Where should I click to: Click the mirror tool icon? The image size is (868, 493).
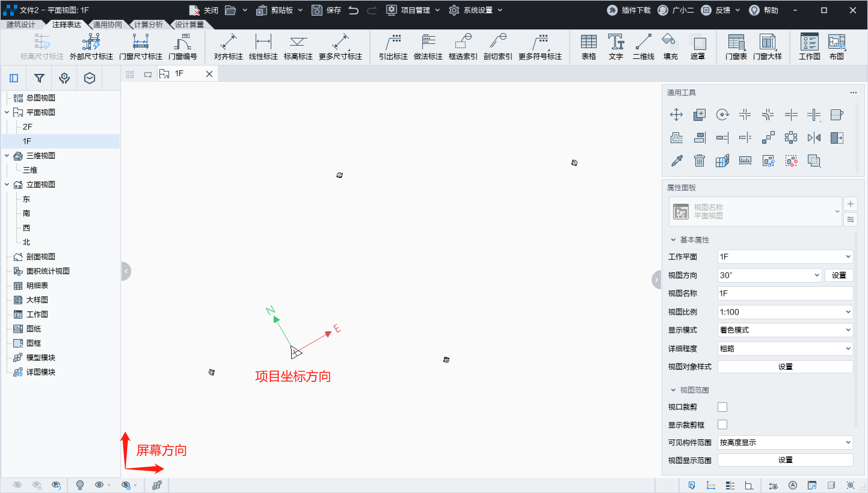(x=814, y=137)
